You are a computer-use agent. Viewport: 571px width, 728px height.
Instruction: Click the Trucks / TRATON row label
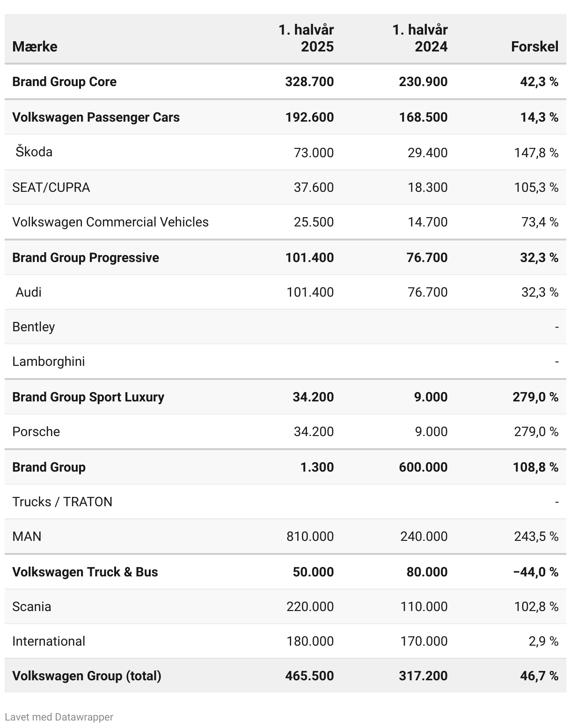[62, 502]
